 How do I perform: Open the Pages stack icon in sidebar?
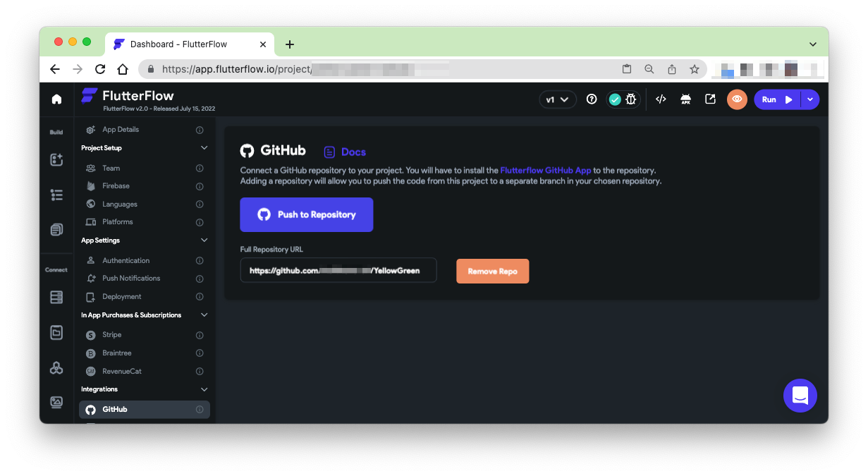(56, 229)
